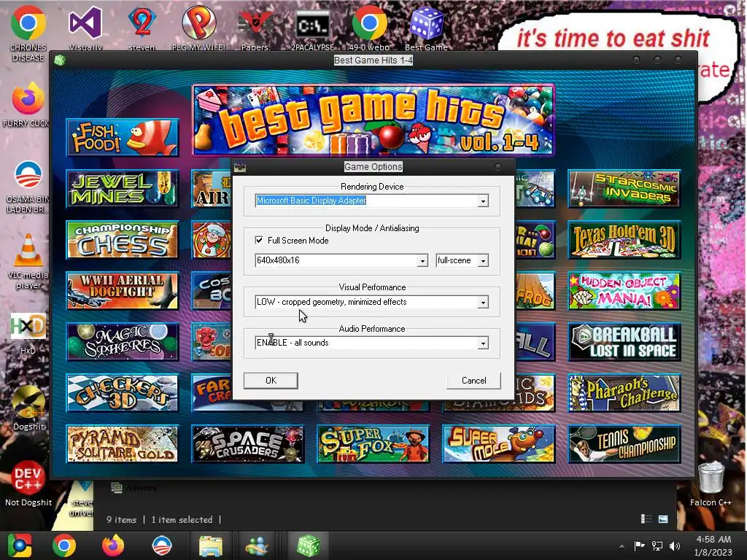Launch Breakball Lost in Space tile
This screenshot has height=560, width=747.
click(x=624, y=342)
